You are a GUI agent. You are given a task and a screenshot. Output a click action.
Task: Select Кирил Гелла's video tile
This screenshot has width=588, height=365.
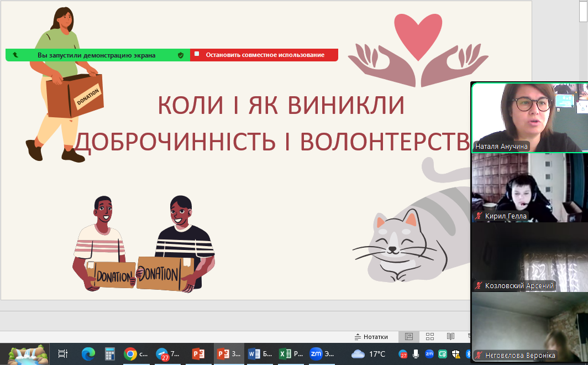[529, 187]
